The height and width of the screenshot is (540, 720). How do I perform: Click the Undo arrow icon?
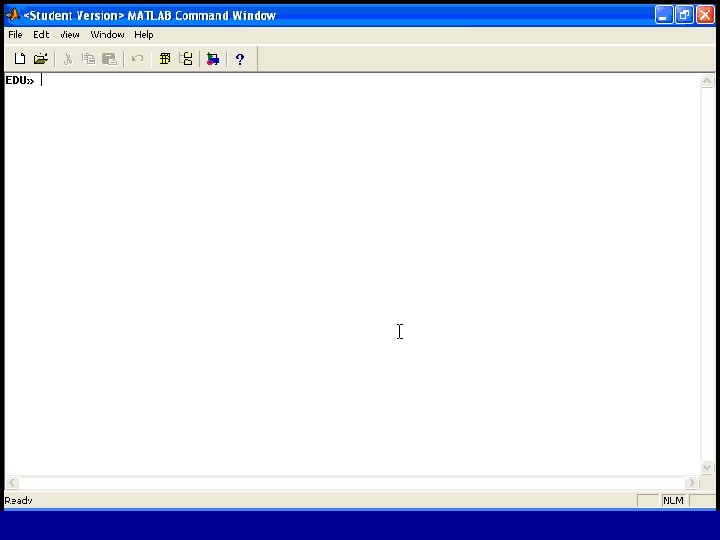click(x=137, y=59)
